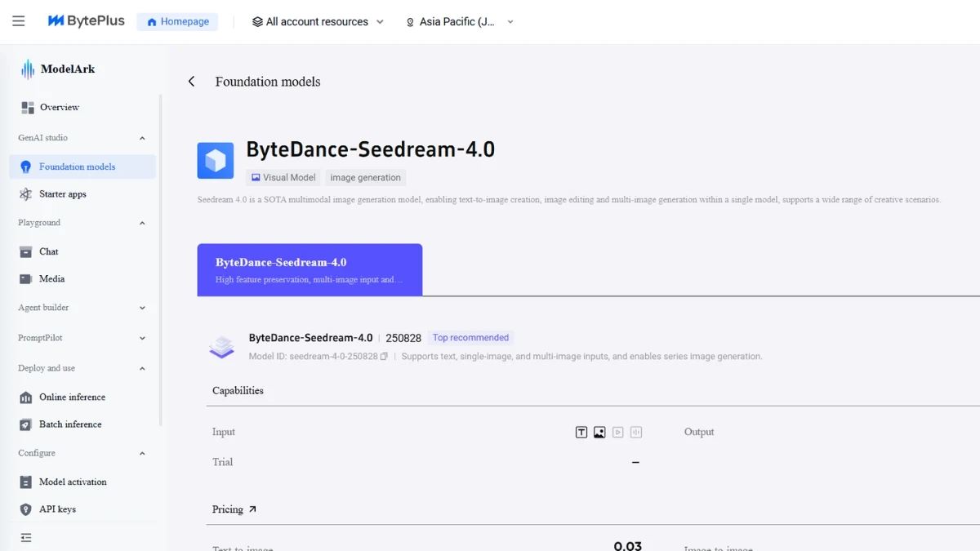Viewport: 980px width, 551px height.
Task: Click the layered model version icon
Action: [x=221, y=347]
